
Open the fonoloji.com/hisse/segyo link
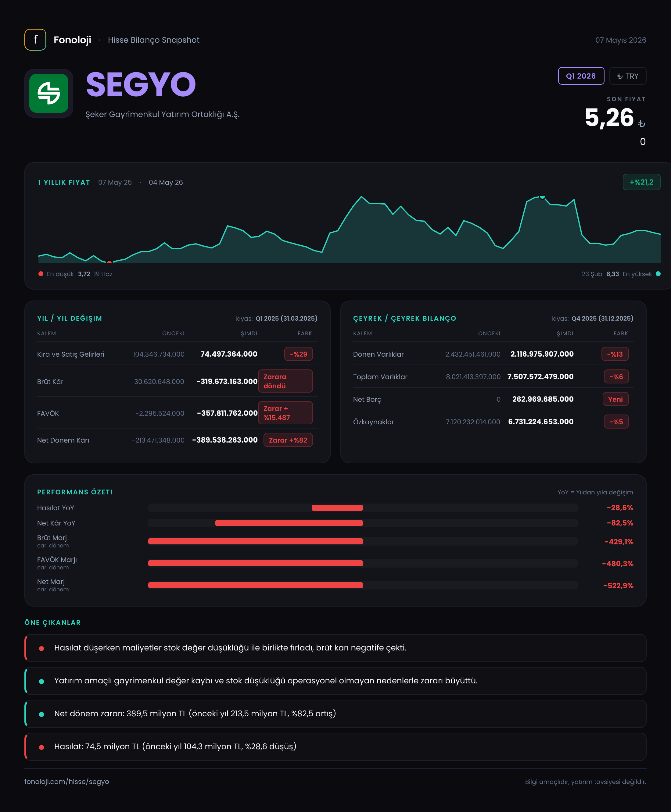coord(67,782)
